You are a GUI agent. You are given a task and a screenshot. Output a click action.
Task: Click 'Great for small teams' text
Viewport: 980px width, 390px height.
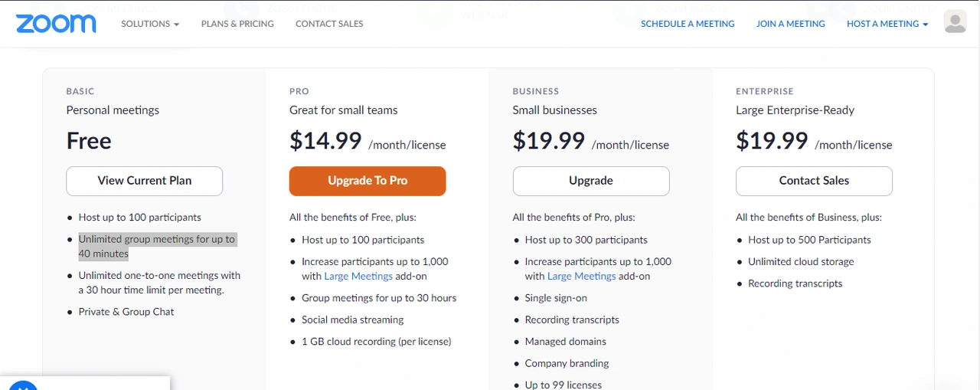[x=344, y=110]
